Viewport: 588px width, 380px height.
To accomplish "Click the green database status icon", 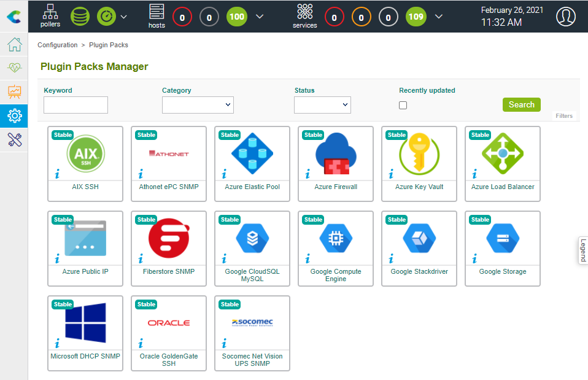I will click(80, 17).
